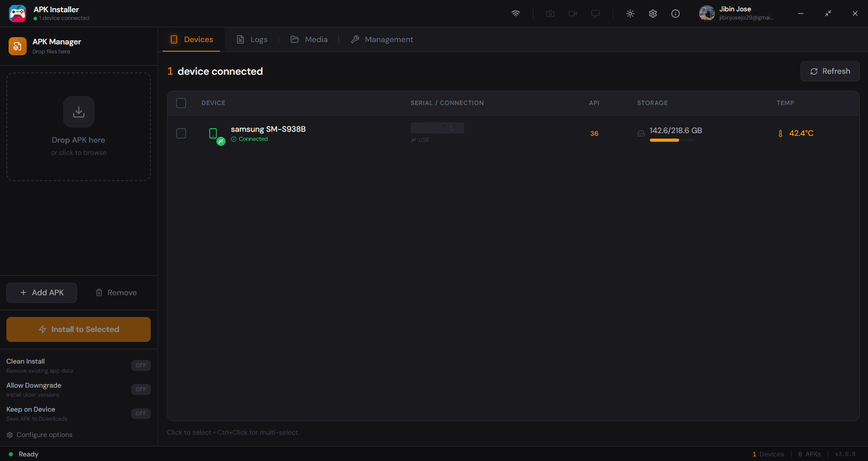Open the Management tab

[x=382, y=39]
